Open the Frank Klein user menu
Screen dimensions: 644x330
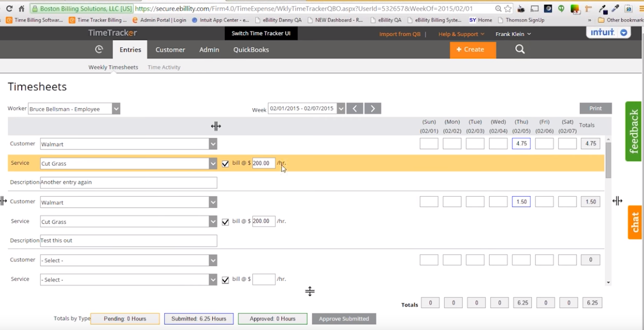click(513, 34)
